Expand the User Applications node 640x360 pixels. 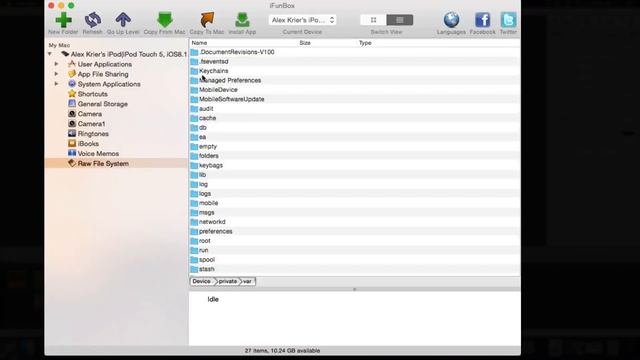click(x=56, y=64)
